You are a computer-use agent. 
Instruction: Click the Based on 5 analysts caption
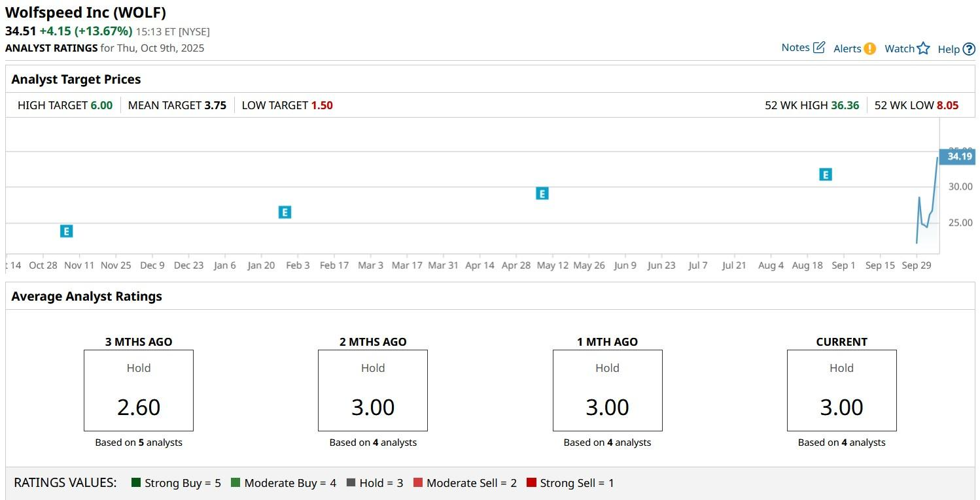pyautogui.click(x=139, y=442)
